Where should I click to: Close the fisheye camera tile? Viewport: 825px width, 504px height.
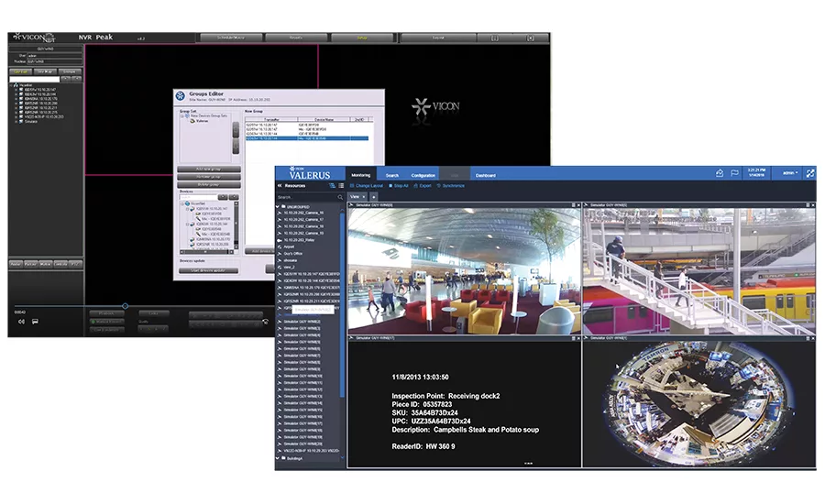tap(813, 338)
